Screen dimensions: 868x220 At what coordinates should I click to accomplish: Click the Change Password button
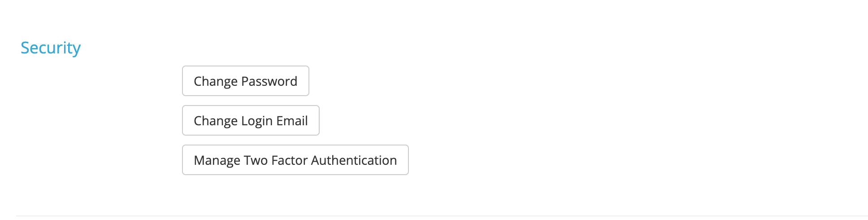245,81
